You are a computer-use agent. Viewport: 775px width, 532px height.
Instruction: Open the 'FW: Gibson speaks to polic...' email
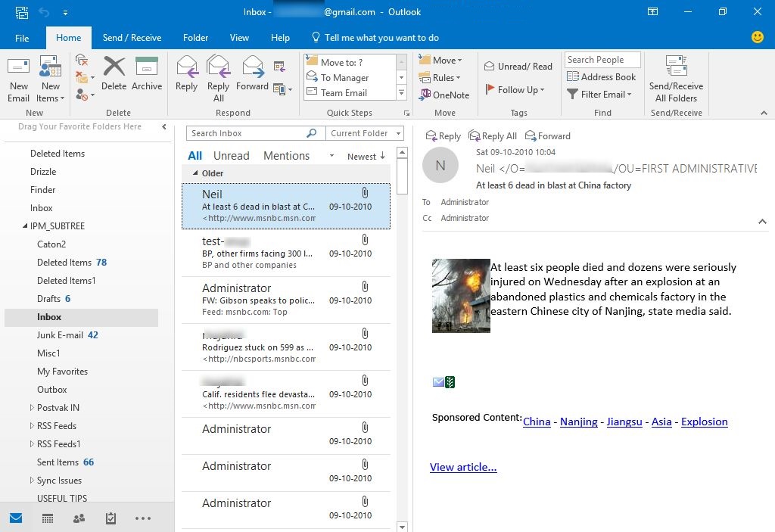285,300
